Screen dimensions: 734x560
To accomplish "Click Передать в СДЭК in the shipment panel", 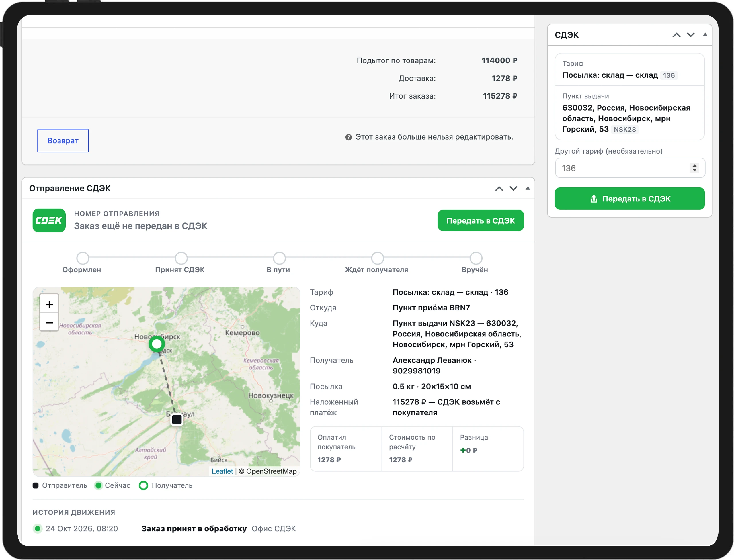I will coord(481,220).
